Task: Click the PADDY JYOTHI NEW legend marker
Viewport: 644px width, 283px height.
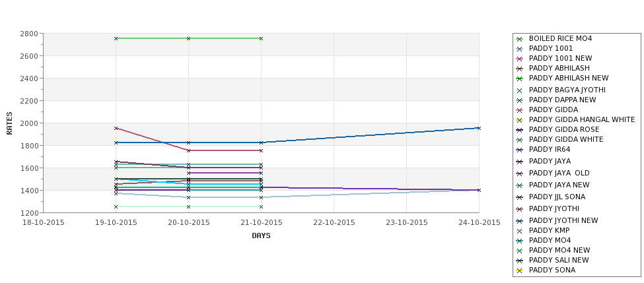Action: (519, 221)
